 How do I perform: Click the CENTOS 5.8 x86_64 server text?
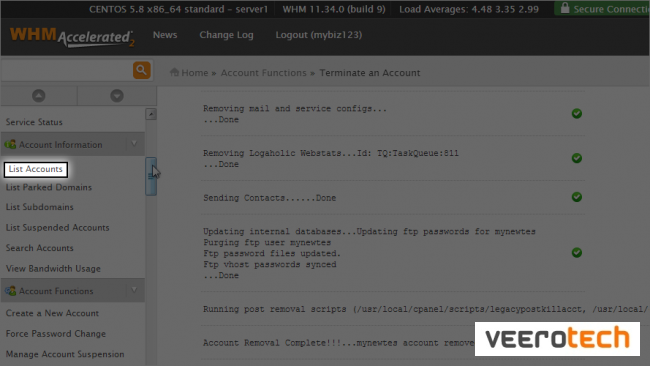click(x=178, y=9)
